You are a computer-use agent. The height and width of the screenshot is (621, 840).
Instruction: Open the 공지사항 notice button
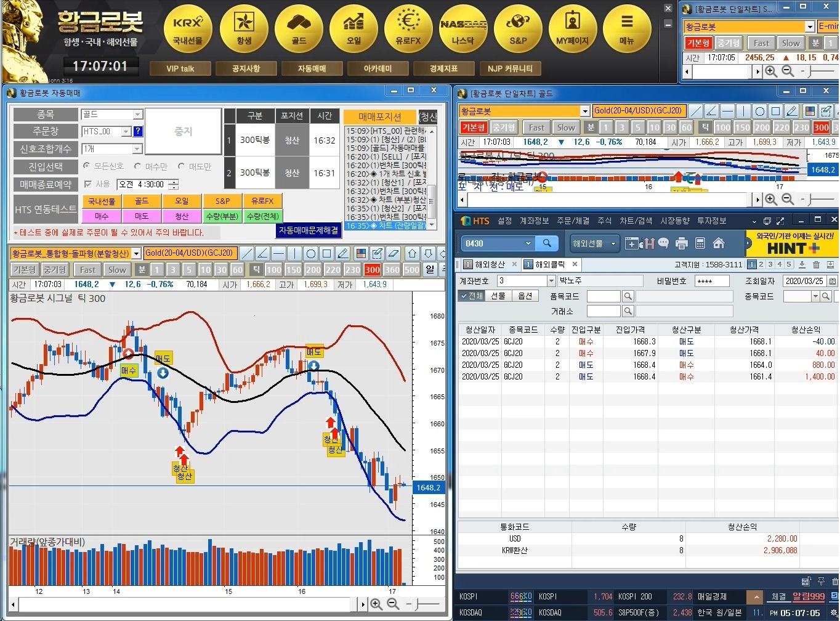246,68
